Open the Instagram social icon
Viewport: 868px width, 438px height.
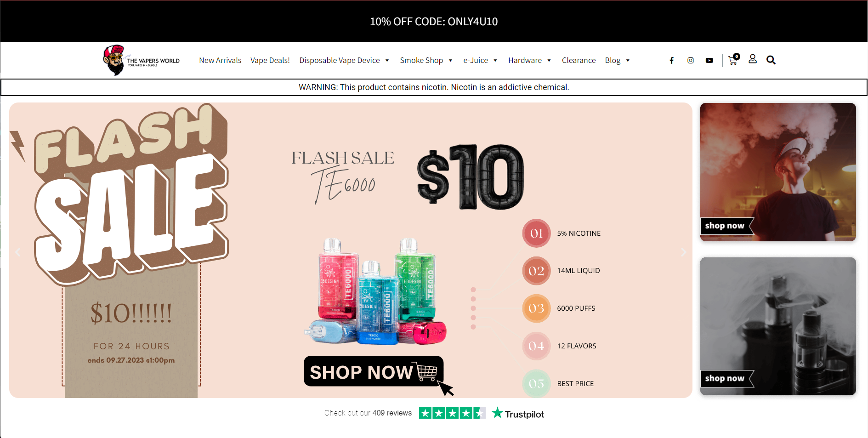[690, 60]
